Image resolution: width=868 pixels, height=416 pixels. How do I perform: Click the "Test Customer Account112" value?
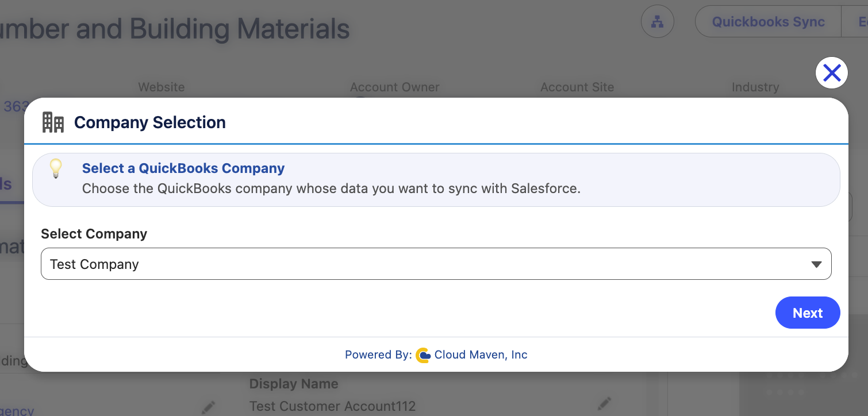point(332,407)
